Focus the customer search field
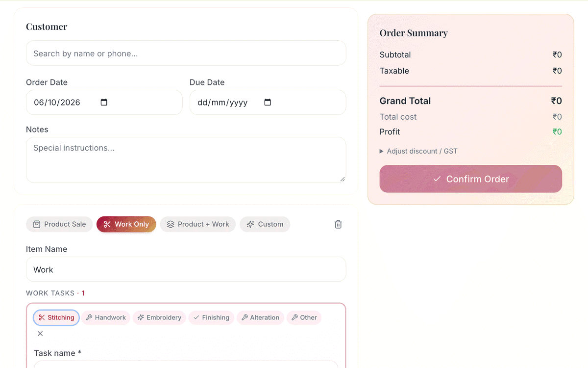 coord(186,53)
